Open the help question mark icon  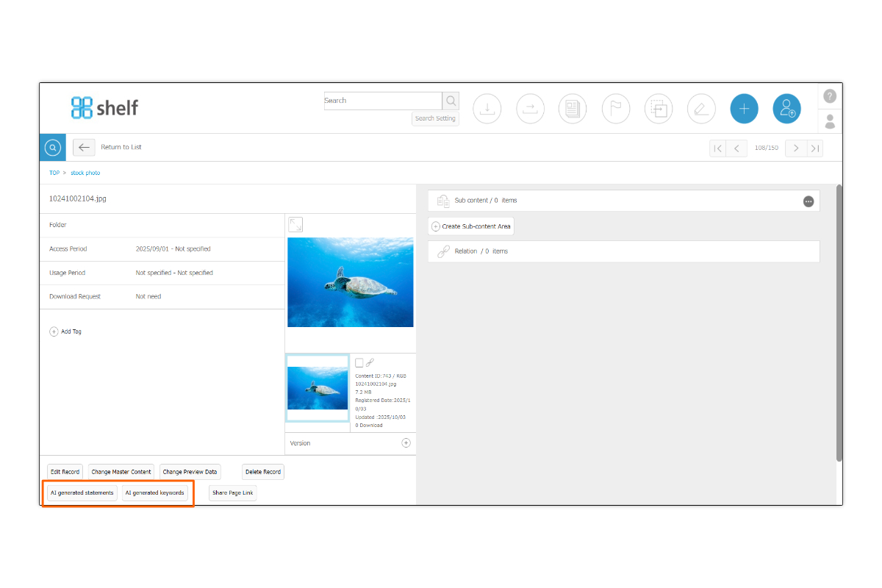[x=830, y=96]
